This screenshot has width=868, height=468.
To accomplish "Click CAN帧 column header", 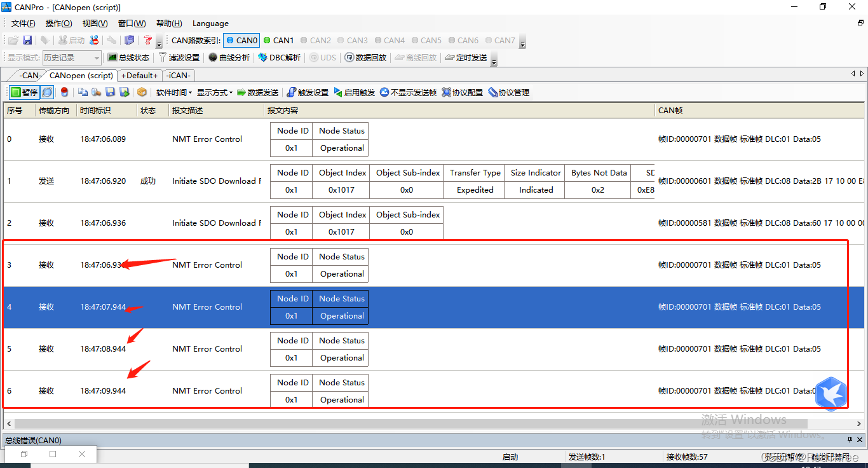I will tap(759, 110).
